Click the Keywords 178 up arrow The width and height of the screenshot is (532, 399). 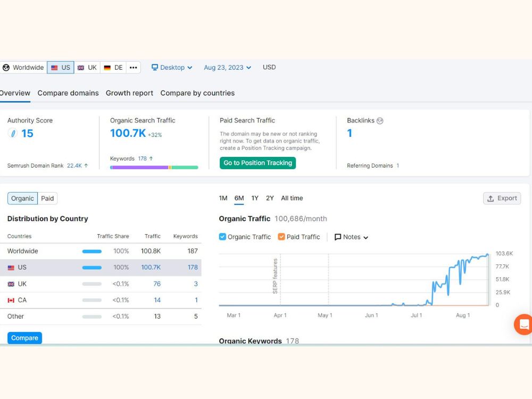coord(151,159)
